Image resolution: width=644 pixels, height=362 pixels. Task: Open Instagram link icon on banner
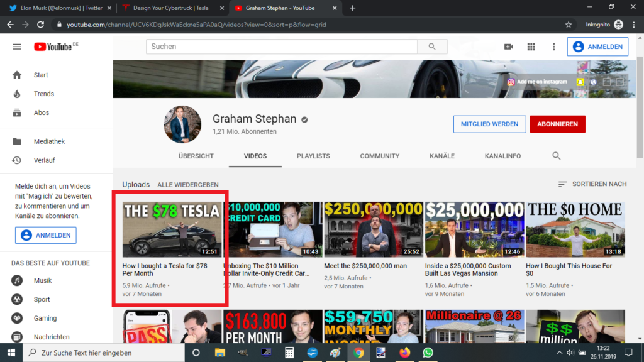click(511, 82)
